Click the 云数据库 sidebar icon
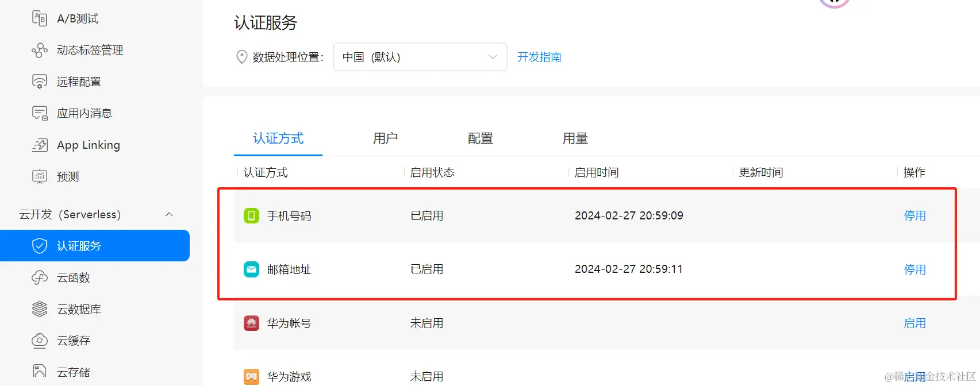This screenshot has width=980, height=386. coord(40,309)
